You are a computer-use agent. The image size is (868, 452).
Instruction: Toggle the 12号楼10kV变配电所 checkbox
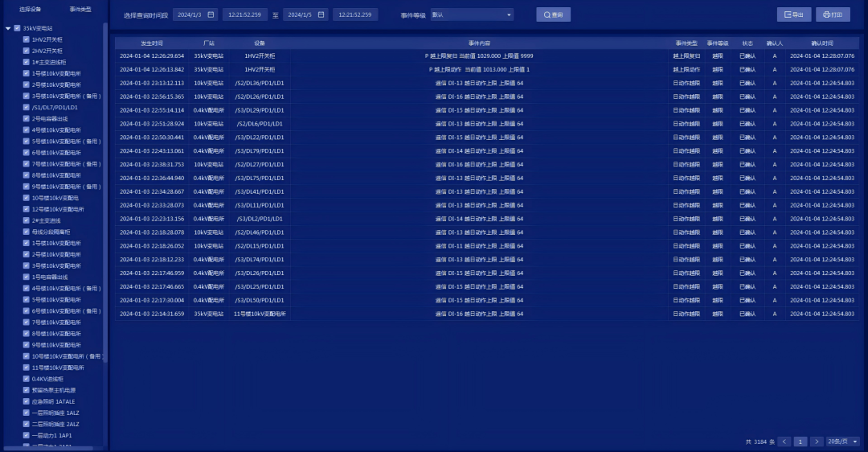tap(26, 209)
